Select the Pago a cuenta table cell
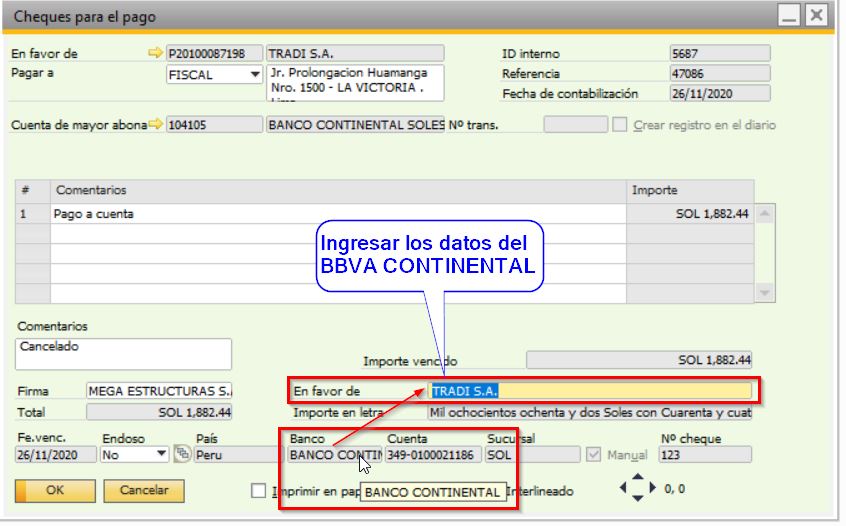 click(338, 214)
